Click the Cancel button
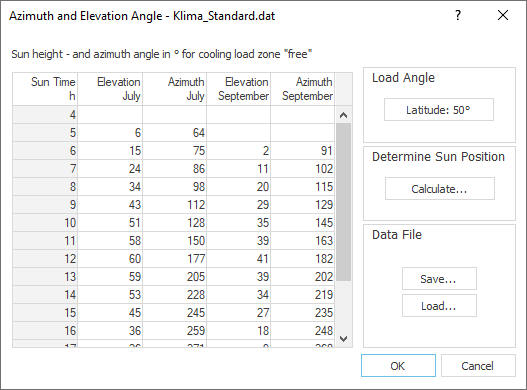Image resolution: width=527 pixels, height=390 pixels. (478, 365)
